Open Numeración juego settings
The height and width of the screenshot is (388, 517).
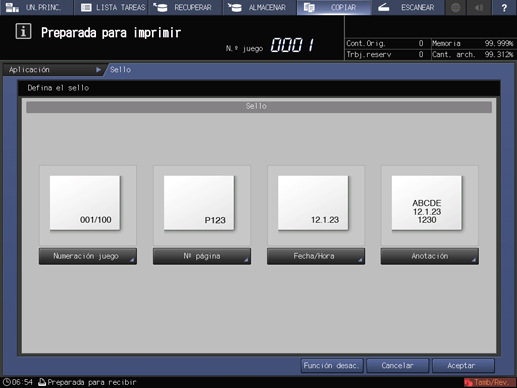point(88,256)
